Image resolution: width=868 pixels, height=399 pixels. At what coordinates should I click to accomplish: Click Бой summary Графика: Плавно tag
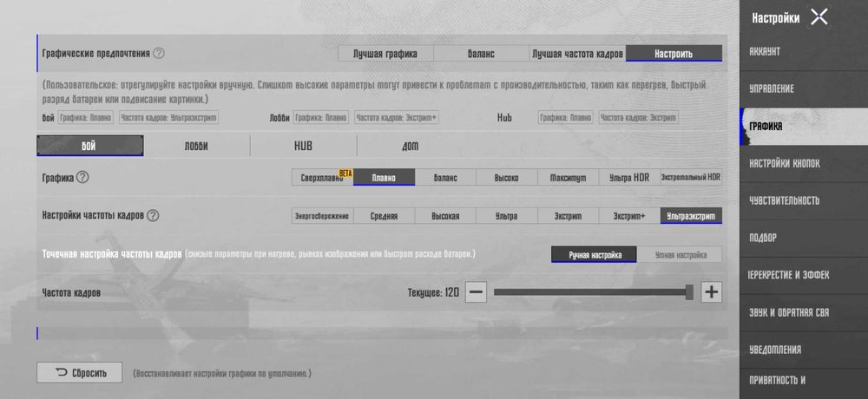coord(86,118)
